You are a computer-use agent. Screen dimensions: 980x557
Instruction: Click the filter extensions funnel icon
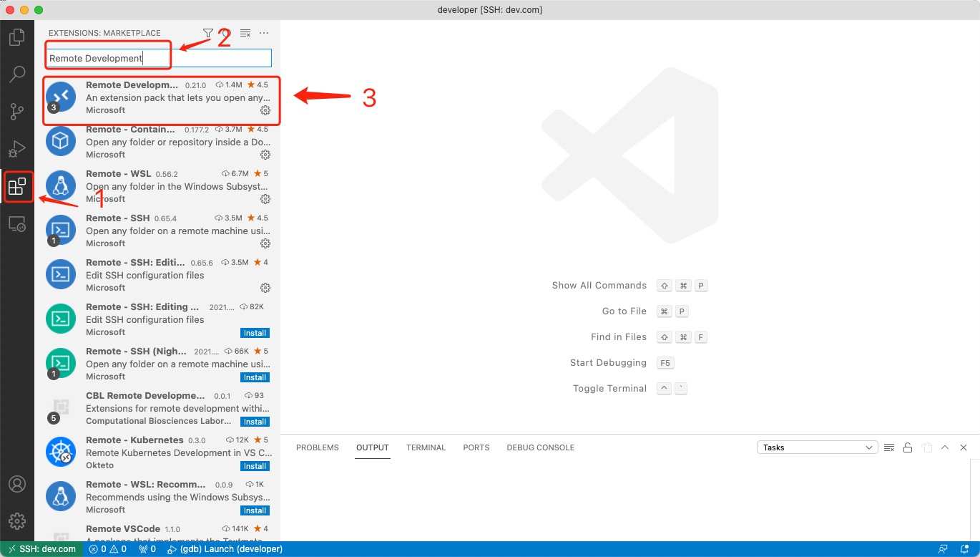click(x=207, y=33)
